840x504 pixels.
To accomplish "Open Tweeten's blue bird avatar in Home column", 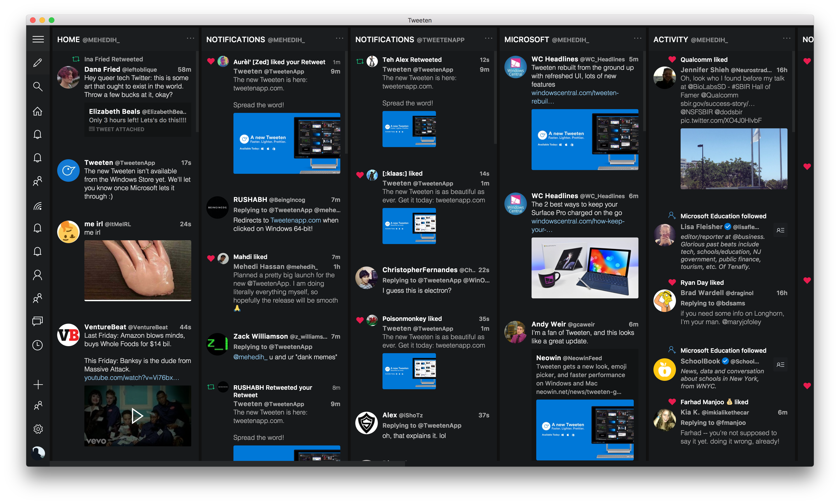I will [68, 170].
